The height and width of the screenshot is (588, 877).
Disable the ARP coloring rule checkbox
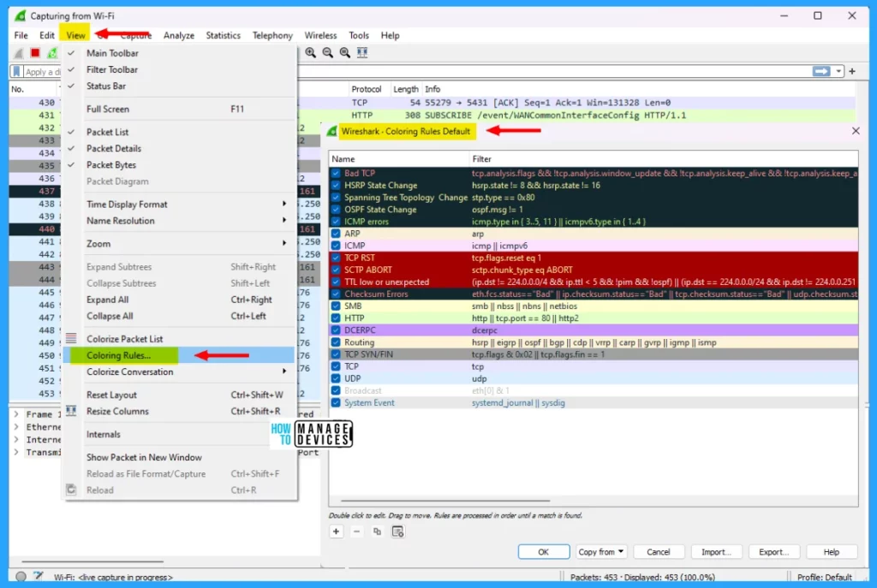pos(336,234)
